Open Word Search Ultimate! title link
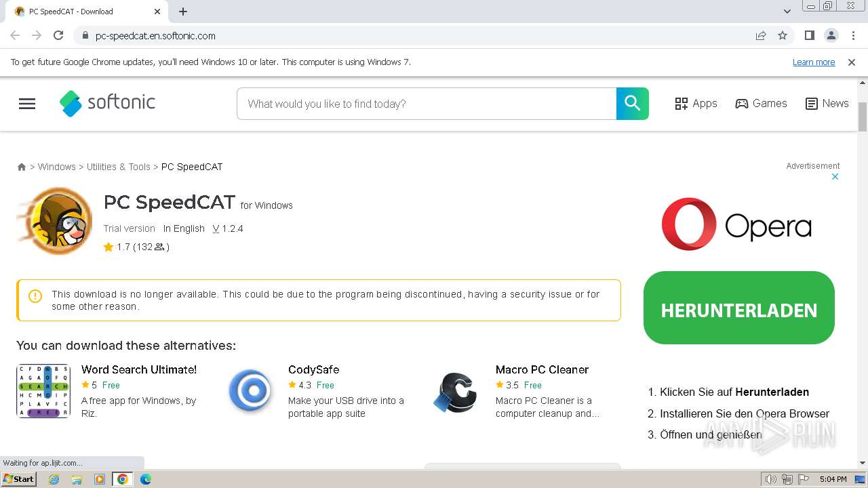Screen dimensions: 868x488 point(139,369)
